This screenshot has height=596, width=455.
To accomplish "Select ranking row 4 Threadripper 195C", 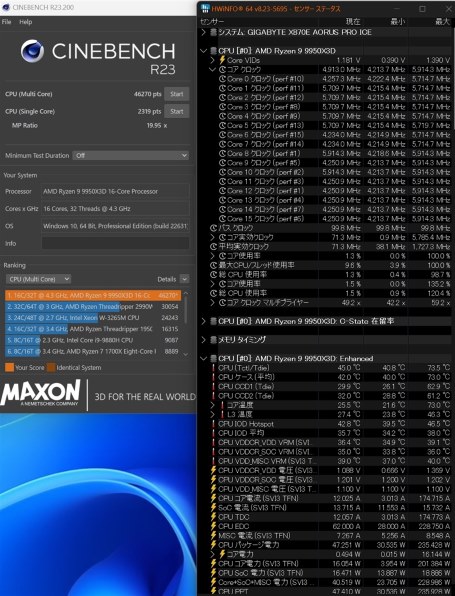I will coord(93,329).
